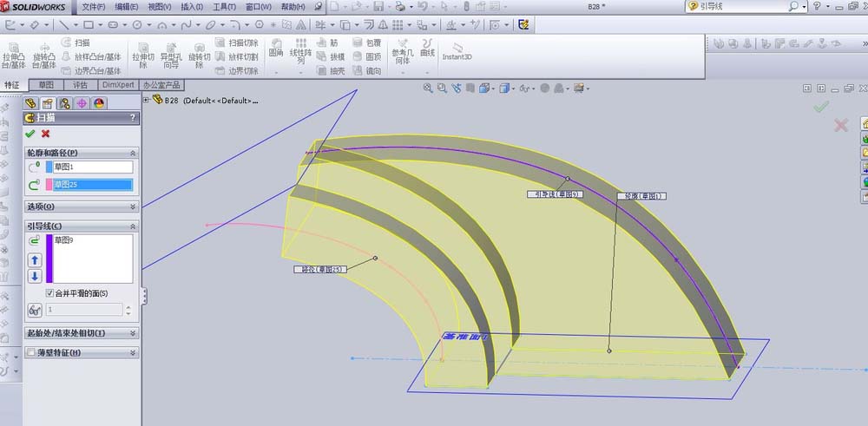The height and width of the screenshot is (426, 868).
Task: Select the Straight Slot sketch tool
Action: point(113,25)
